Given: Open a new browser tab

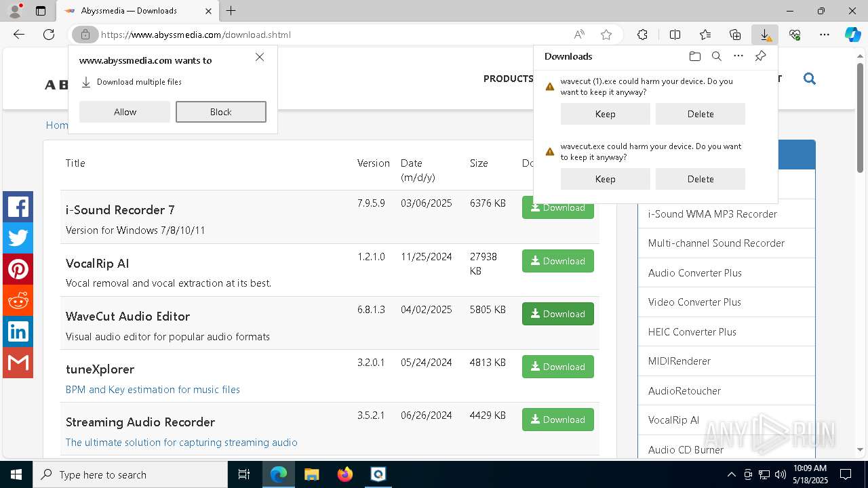Looking at the screenshot, I should tap(231, 11).
